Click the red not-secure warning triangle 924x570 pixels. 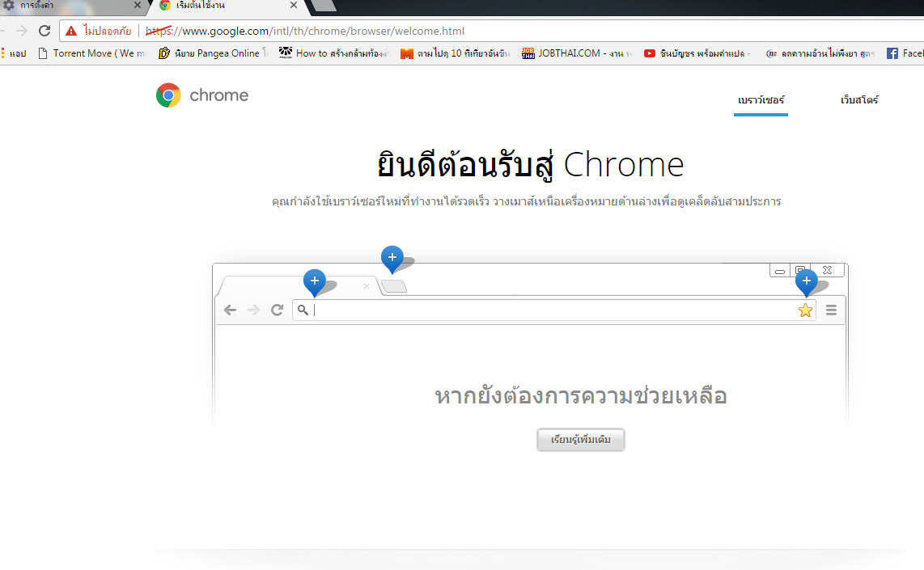[71, 31]
